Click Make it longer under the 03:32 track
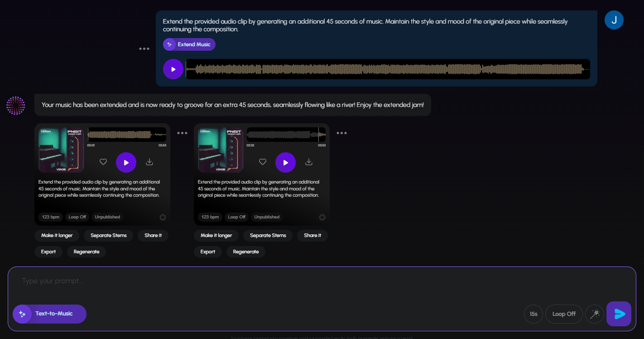644x339 pixels. click(216, 236)
